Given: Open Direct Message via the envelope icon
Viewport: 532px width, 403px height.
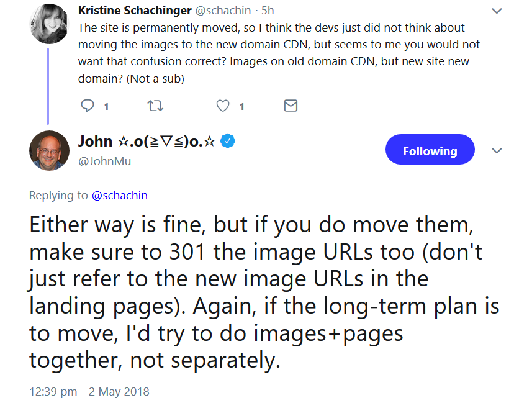Looking at the screenshot, I should tap(290, 106).
